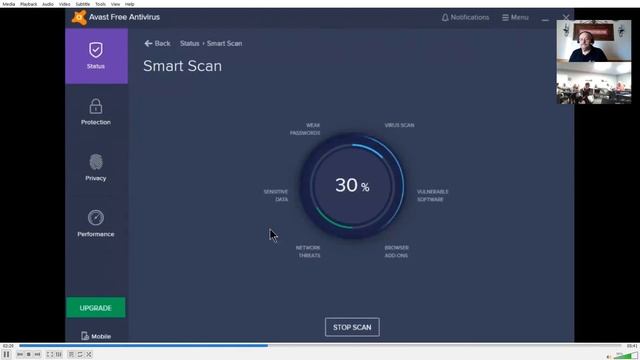Screen dimensions: 640x360
Task: Open Avast Notifications bell
Action: [x=465, y=18]
